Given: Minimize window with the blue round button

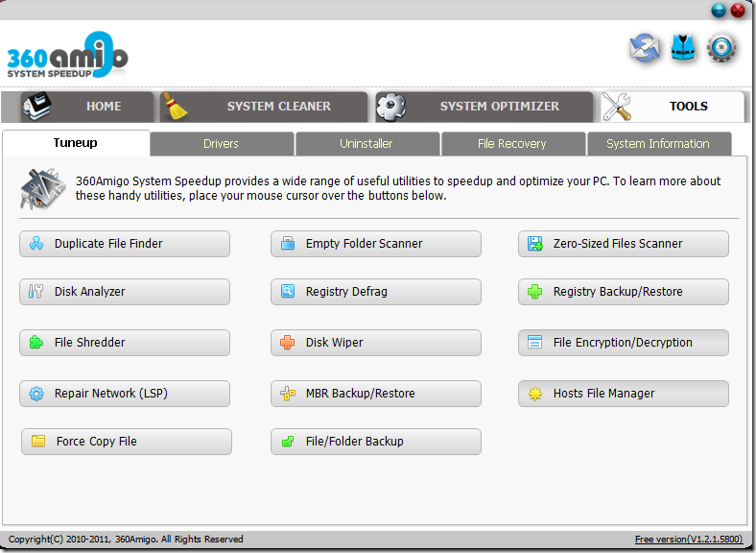Looking at the screenshot, I should 719,11.
